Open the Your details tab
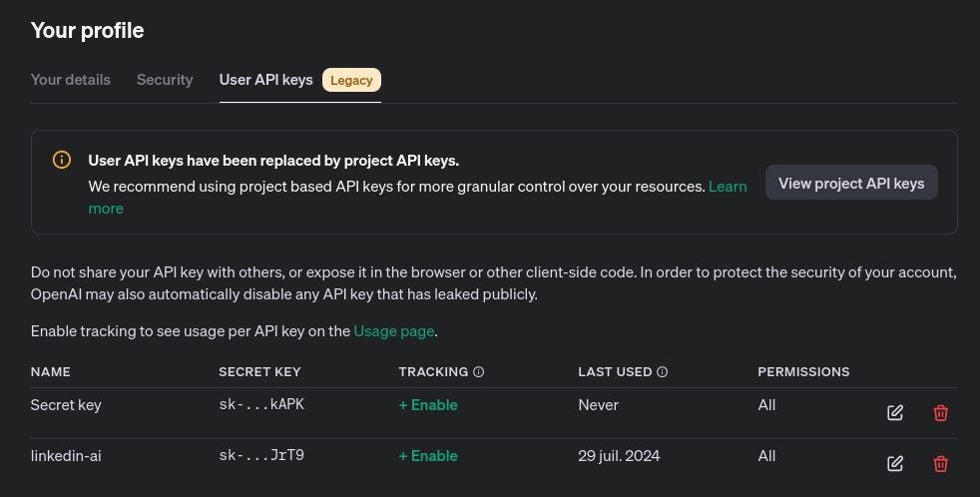The width and height of the screenshot is (980, 497). (x=71, y=80)
